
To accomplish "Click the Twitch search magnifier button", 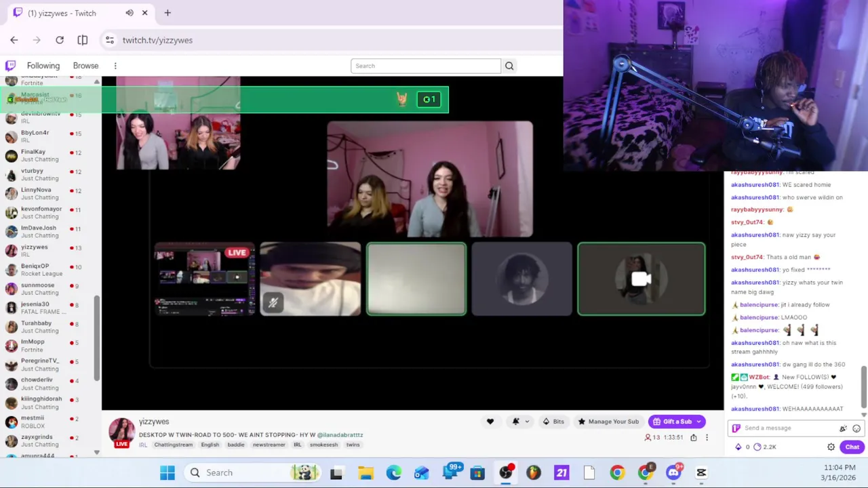I will [x=509, y=66].
